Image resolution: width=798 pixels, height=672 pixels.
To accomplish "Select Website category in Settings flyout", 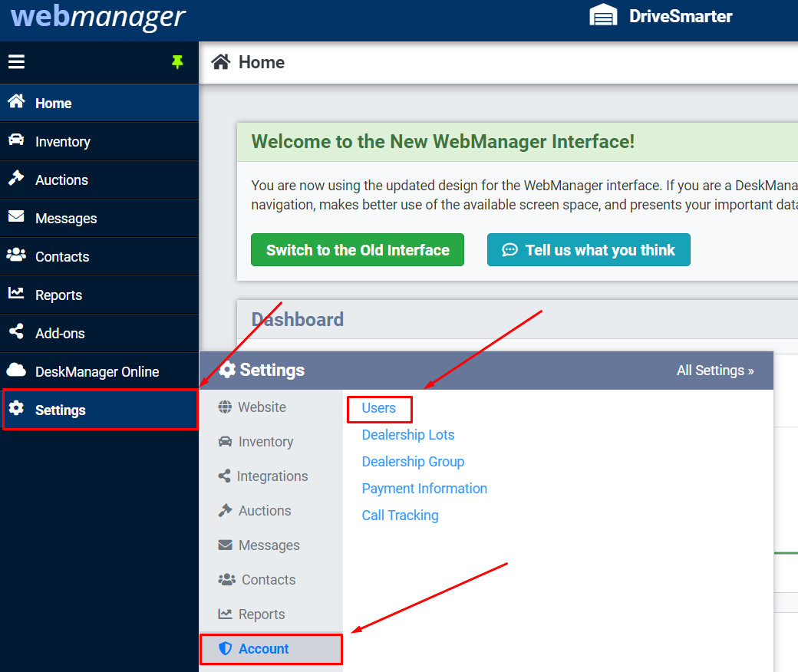I will click(262, 407).
